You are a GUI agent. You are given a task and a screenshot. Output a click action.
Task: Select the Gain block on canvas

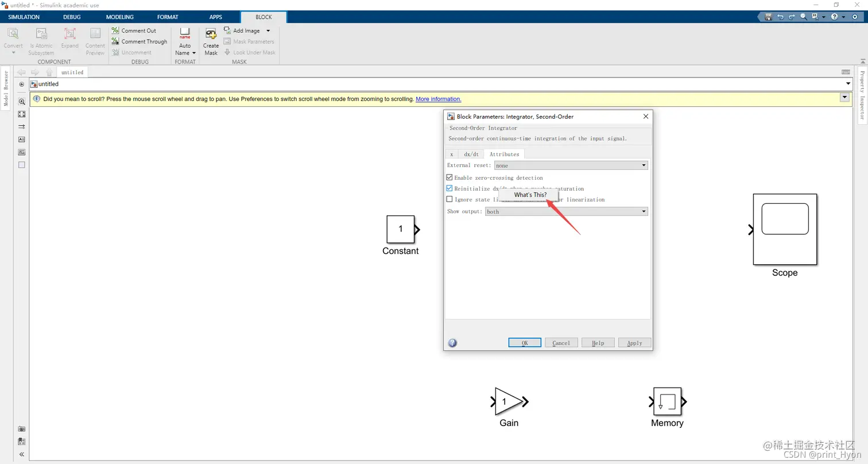(x=509, y=401)
